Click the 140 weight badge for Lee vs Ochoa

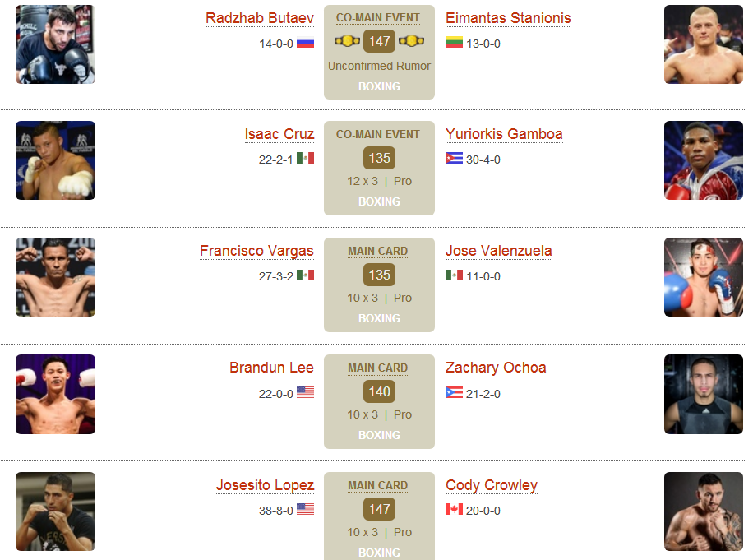click(x=380, y=392)
